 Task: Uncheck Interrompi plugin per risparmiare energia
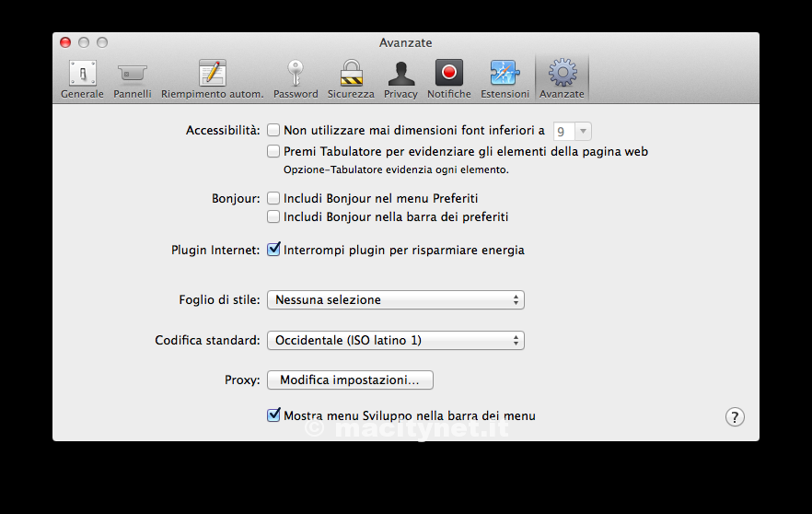273,250
